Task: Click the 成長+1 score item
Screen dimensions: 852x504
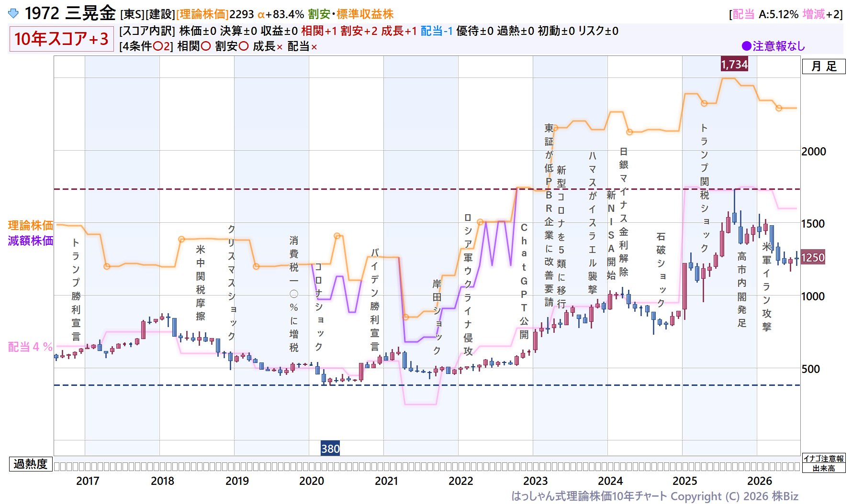Action: click(x=399, y=31)
